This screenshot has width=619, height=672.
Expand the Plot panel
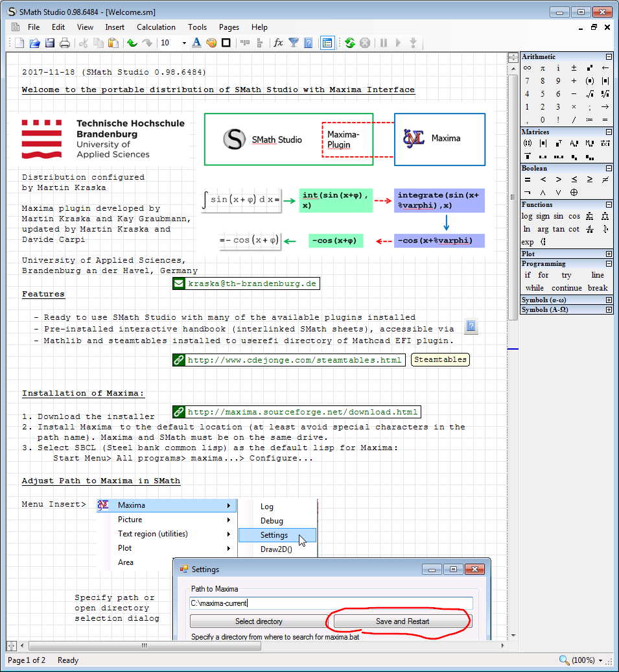click(x=609, y=254)
